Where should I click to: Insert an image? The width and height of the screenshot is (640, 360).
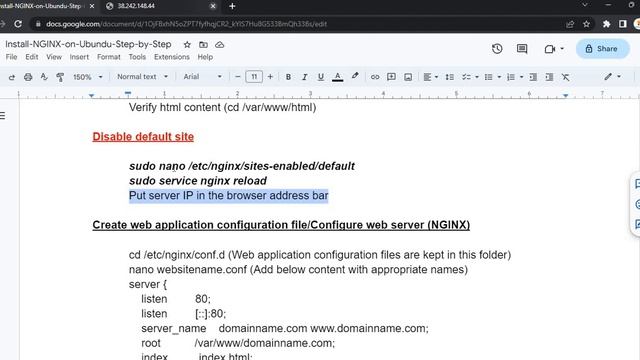(x=408, y=77)
